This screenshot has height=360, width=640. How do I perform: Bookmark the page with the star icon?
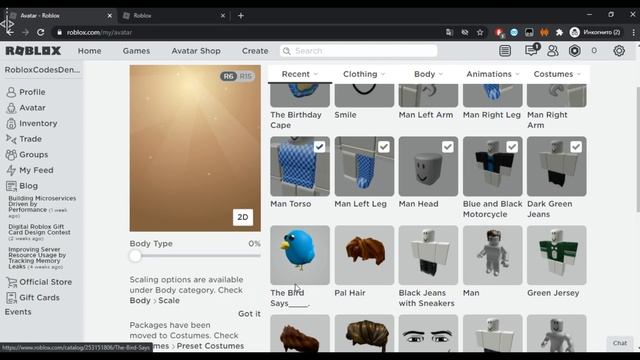(x=480, y=32)
